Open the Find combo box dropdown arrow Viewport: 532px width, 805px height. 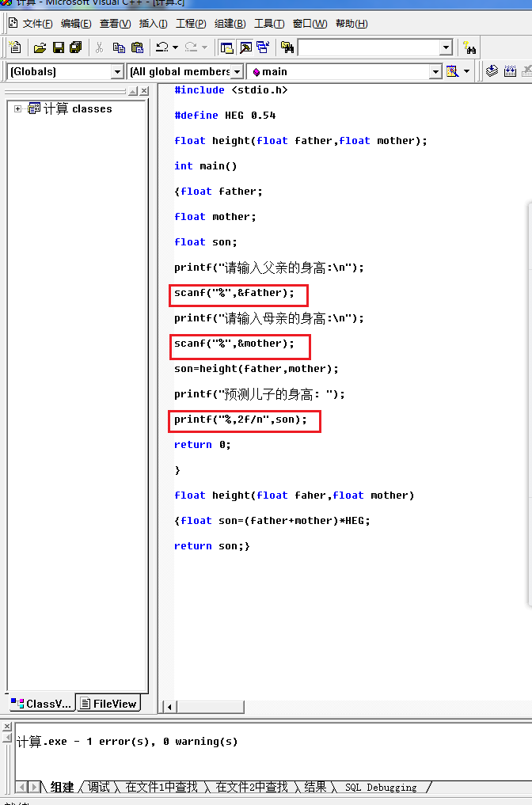446,47
